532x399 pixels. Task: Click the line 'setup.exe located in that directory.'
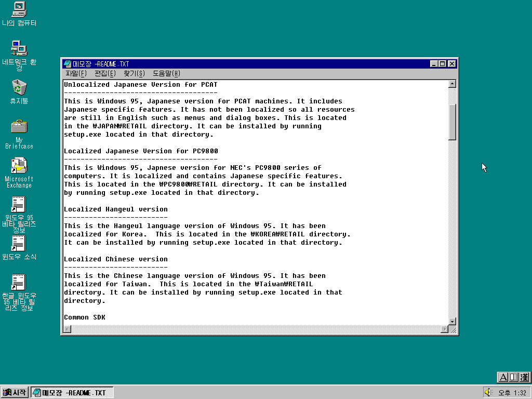point(138,135)
